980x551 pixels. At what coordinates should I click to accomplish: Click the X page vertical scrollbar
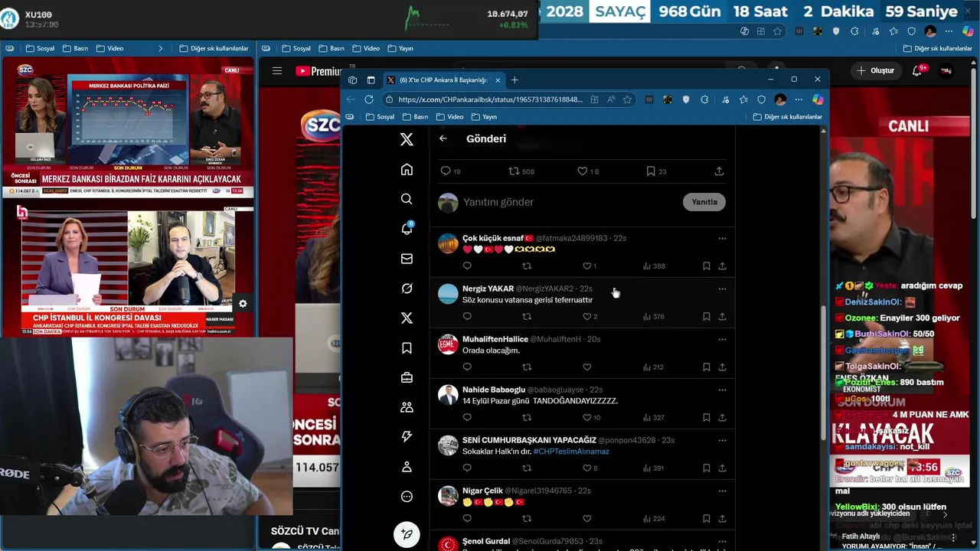tap(823, 373)
